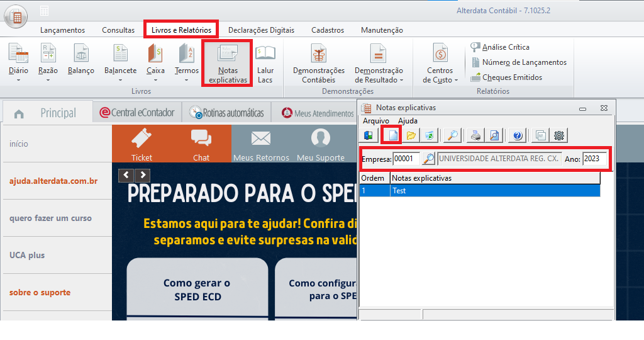Click the printer icon in Notas explicativas

pyautogui.click(x=475, y=135)
